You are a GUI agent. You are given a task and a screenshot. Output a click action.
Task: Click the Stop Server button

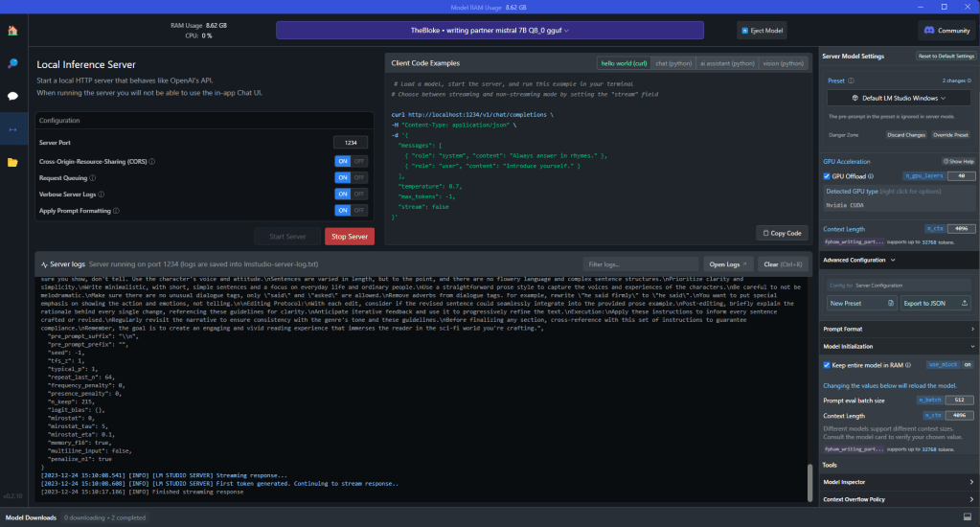click(350, 237)
